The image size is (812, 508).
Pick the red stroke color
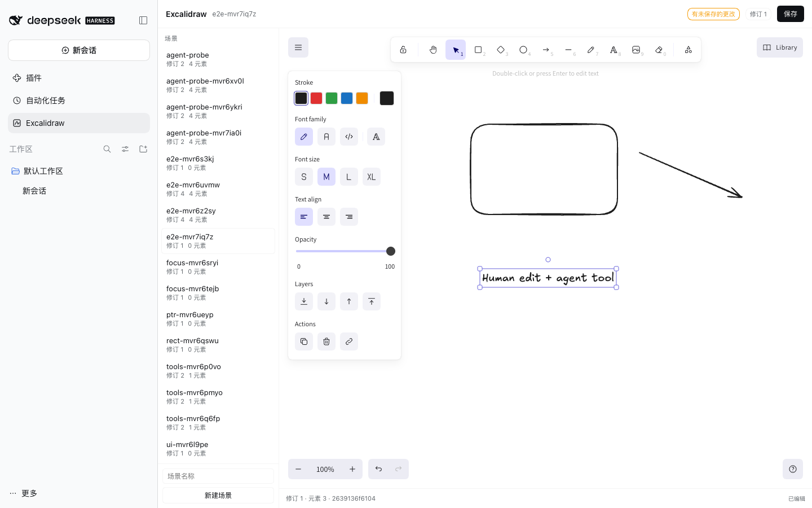point(316,98)
